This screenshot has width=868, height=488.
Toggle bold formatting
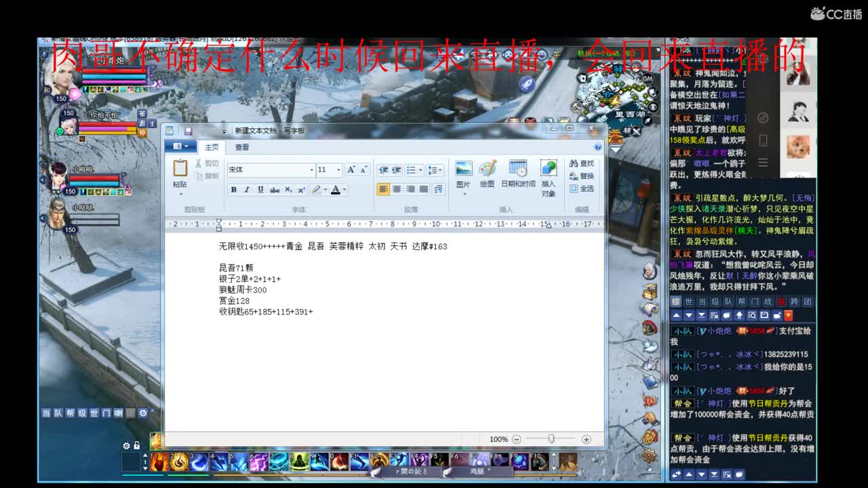(x=233, y=190)
